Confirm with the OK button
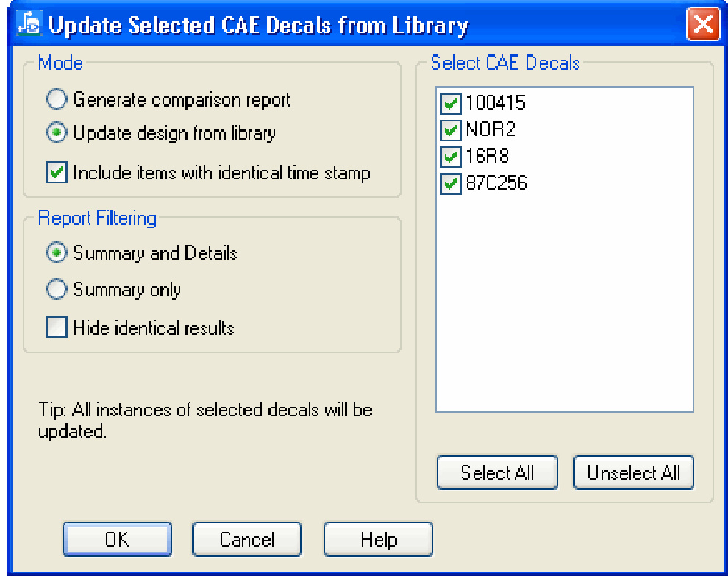 pos(117,539)
